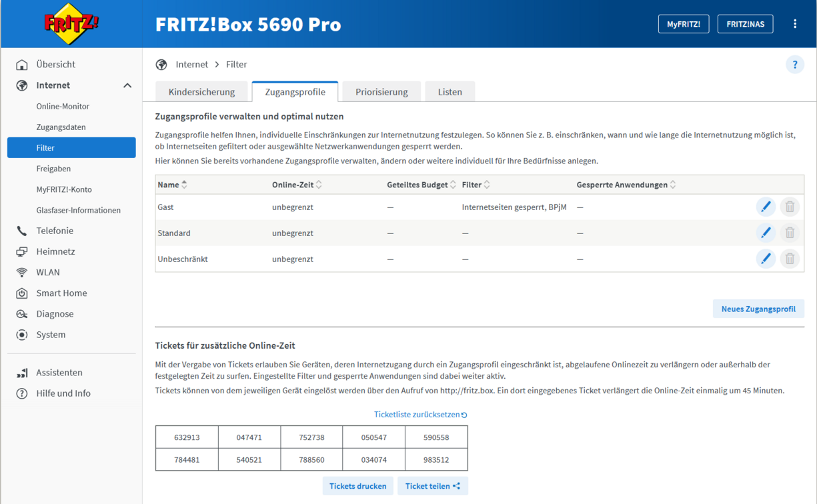817x504 pixels.
Task: Click the FRITZ! logo
Action: (71, 24)
